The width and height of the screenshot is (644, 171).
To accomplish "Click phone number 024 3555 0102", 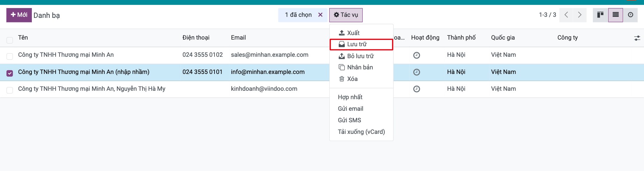I will (x=203, y=55).
